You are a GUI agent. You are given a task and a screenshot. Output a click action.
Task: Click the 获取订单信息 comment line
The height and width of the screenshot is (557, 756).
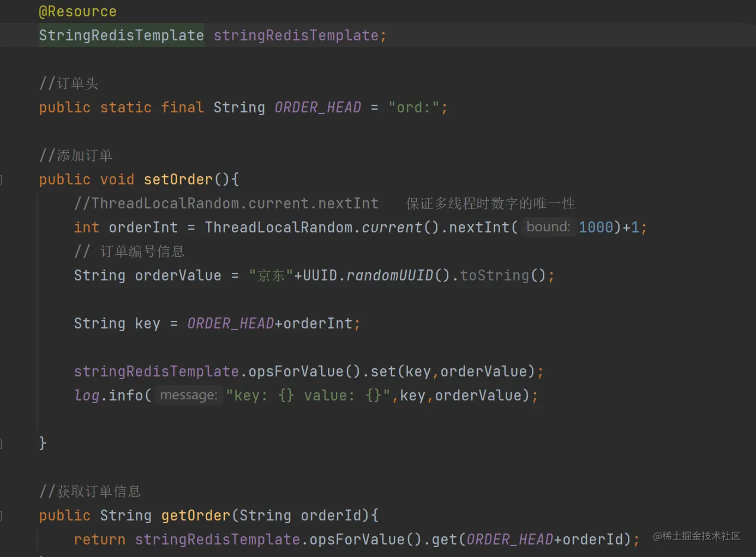(x=90, y=491)
